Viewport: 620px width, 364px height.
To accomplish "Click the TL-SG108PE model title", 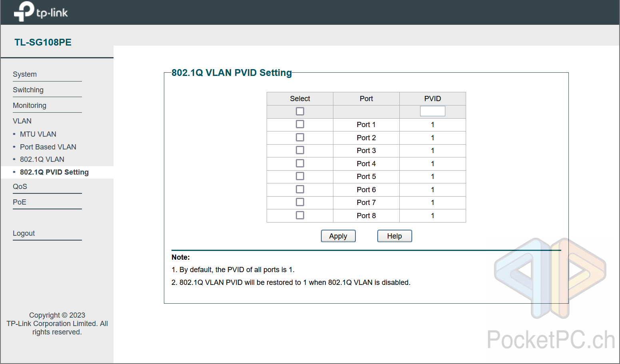I will pyautogui.click(x=43, y=42).
